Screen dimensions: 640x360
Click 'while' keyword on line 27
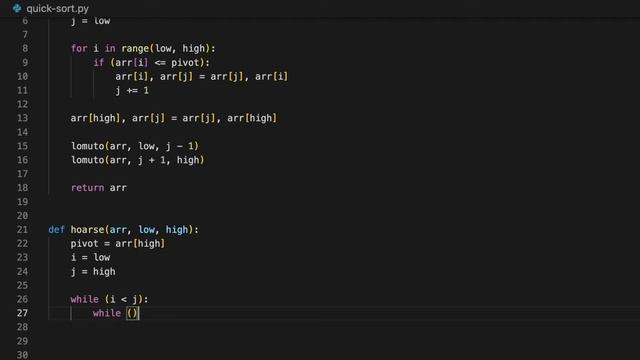tap(107, 313)
